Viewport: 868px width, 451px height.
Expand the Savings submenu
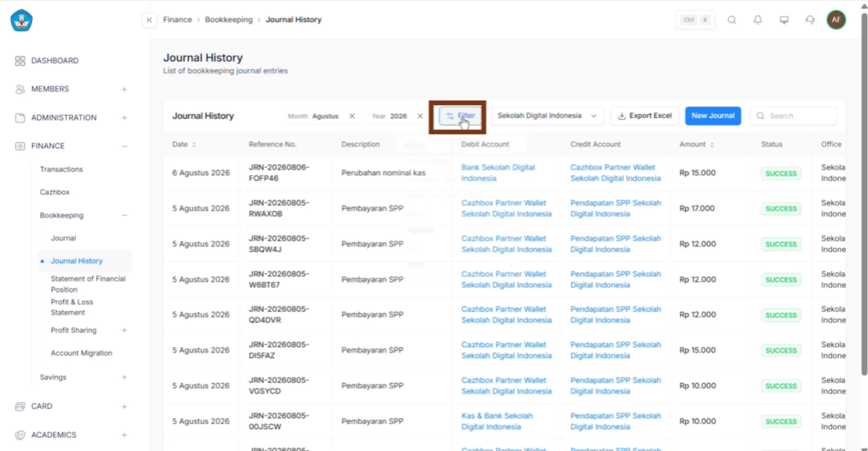click(x=124, y=377)
